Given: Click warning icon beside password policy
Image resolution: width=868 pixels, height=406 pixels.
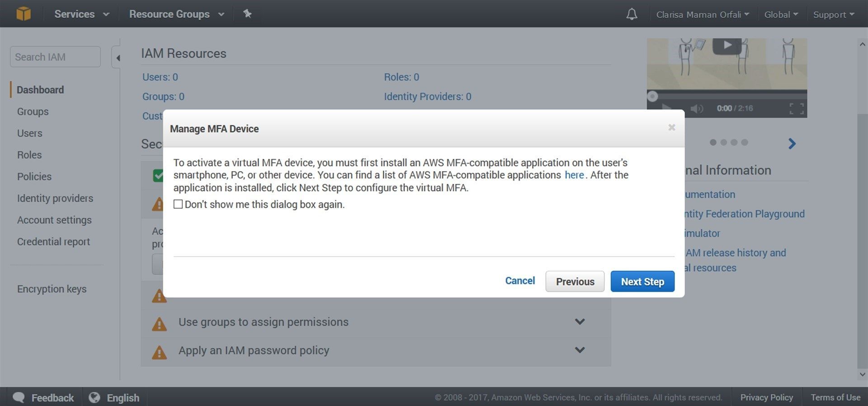Looking at the screenshot, I should (159, 352).
